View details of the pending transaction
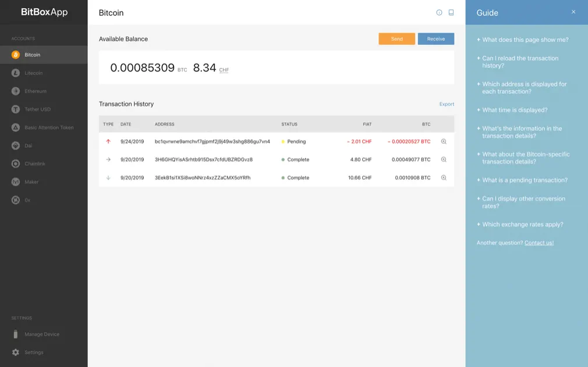Image resolution: width=588 pixels, height=367 pixels. (x=444, y=141)
